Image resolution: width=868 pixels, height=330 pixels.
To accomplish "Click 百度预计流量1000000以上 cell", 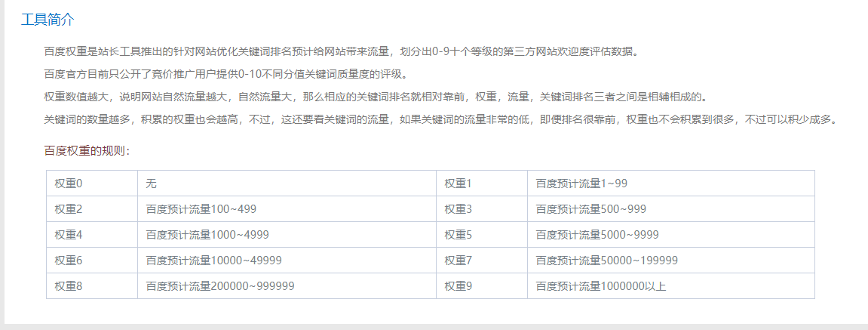I will pos(671,285).
